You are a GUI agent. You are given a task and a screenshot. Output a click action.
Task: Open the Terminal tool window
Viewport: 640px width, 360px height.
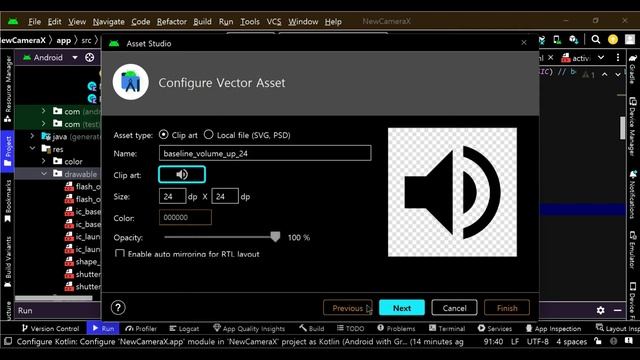(x=447, y=328)
